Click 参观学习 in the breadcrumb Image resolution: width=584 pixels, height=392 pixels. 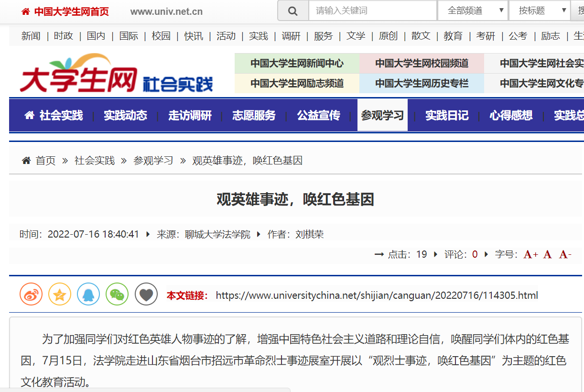point(153,161)
